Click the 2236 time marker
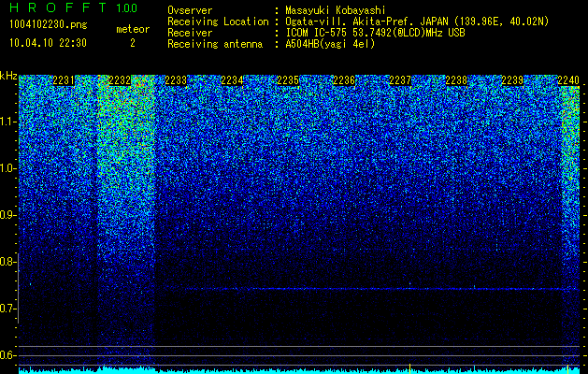This screenshot has width=588, height=374. 344,80
